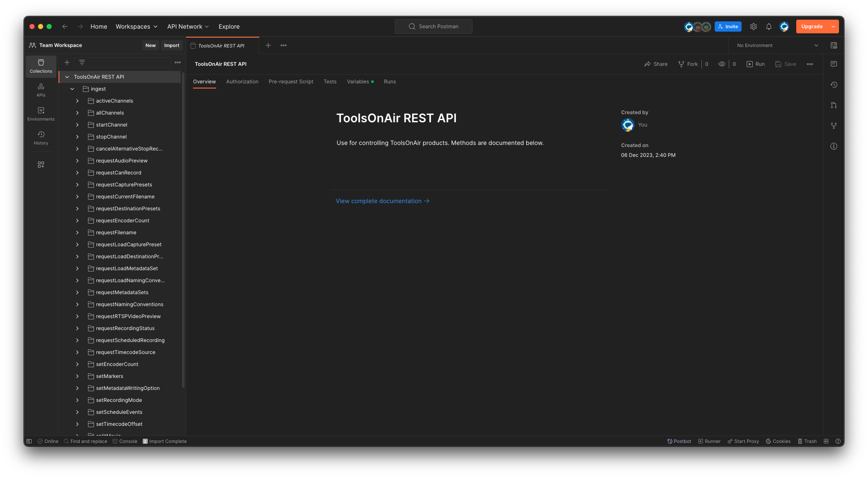Open Explore in top navigation
This screenshot has width=868, height=478.
(229, 27)
